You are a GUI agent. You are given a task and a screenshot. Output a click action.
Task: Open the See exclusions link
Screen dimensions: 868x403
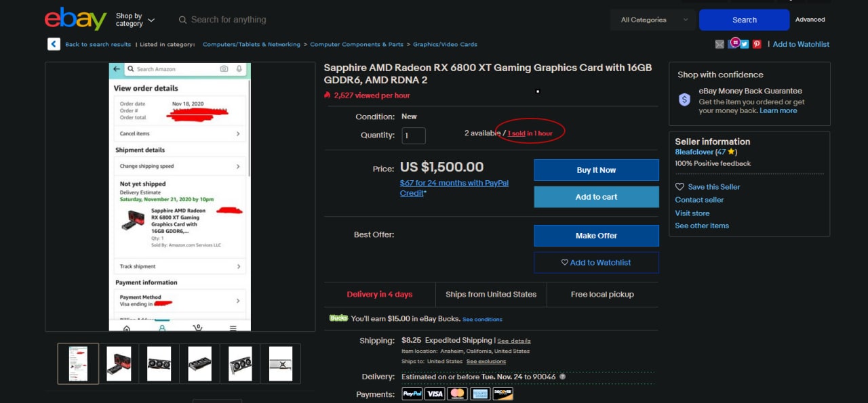(x=486, y=362)
